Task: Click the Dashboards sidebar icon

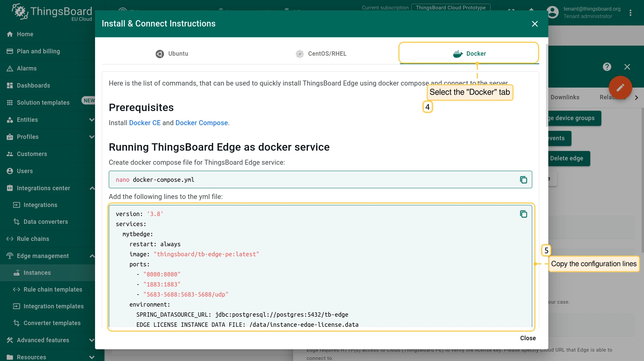Action: pos(10,86)
